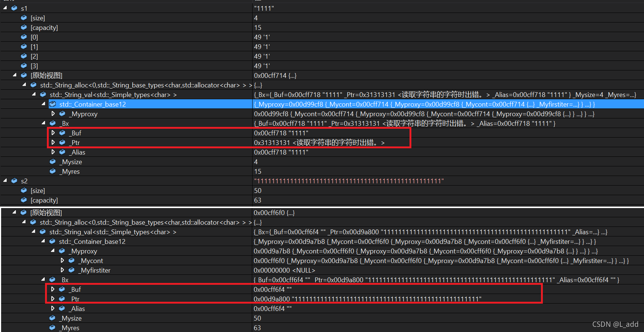
Task: Expand the _Buf row valued 0x00cff718
Action: click(53, 133)
